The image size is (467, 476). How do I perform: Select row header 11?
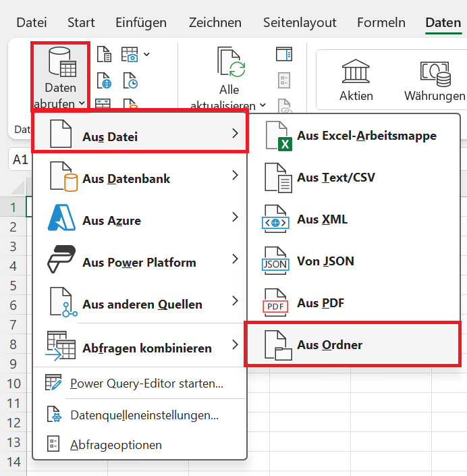pos(13,403)
